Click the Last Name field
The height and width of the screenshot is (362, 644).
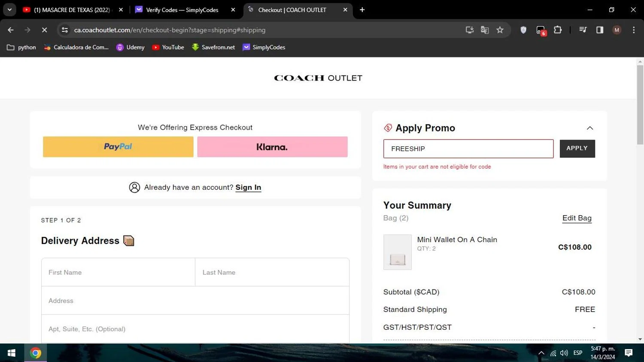click(272, 272)
